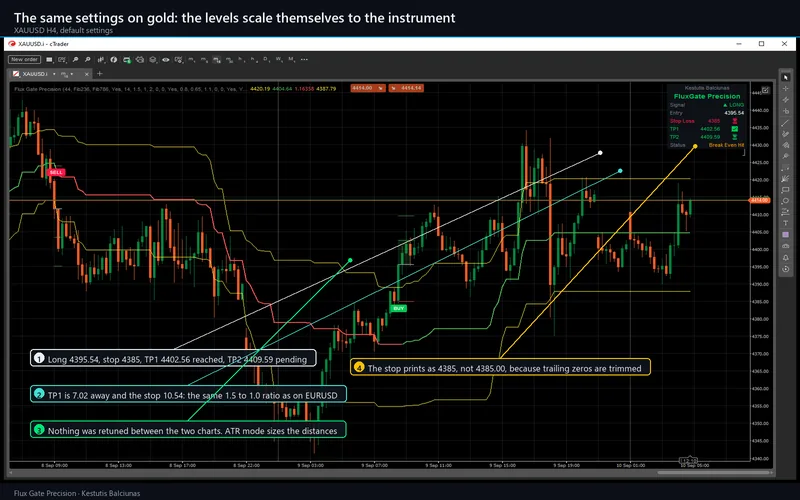This screenshot has width=800, height=500.
Task: Click the 4387.79 indicator value
Action: (326, 89)
